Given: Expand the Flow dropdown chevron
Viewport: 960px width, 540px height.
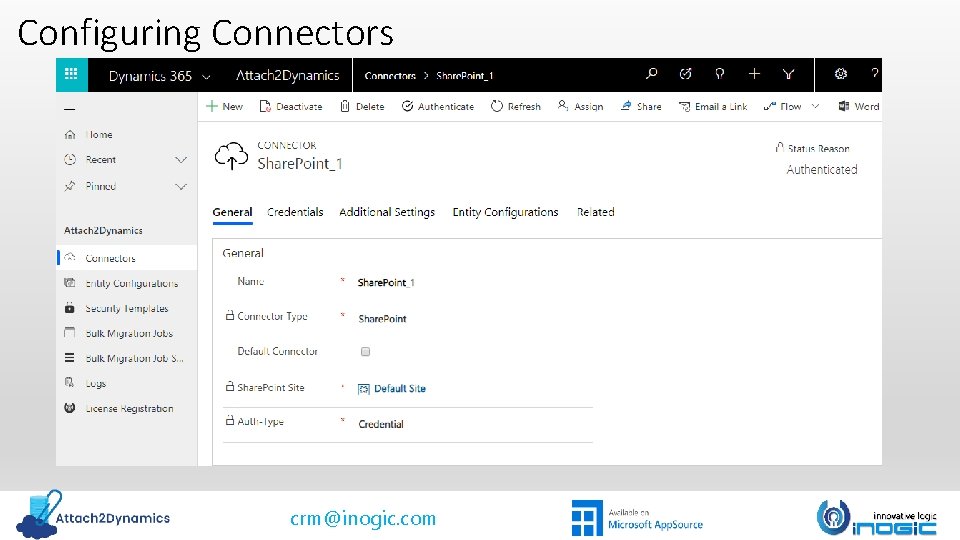Looking at the screenshot, I should pyautogui.click(x=816, y=106).
